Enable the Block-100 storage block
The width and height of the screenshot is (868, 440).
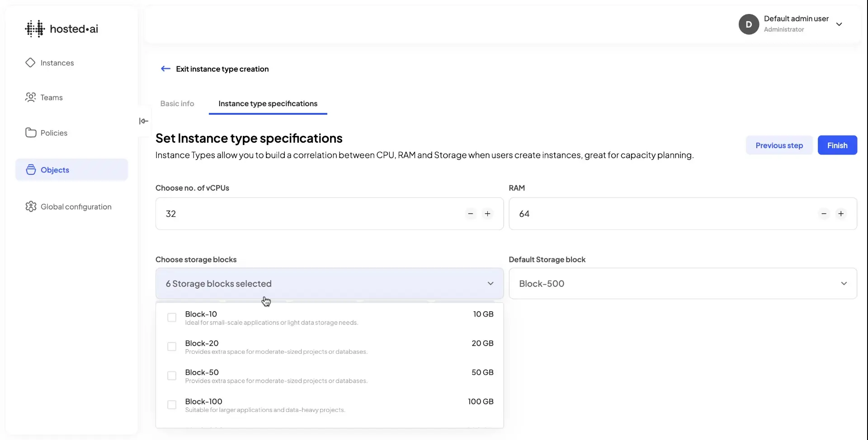pyautogui.click(x=172, y=405)
